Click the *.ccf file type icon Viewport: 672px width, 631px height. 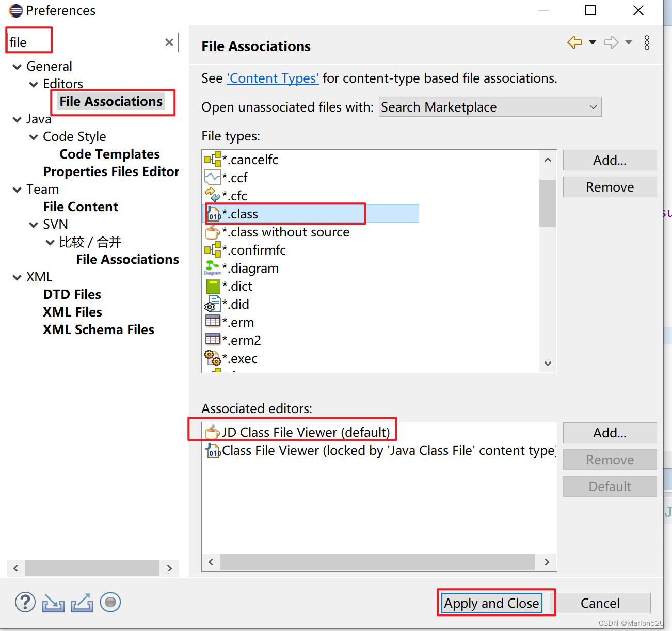pyautogui.click(x=213, y=178)
